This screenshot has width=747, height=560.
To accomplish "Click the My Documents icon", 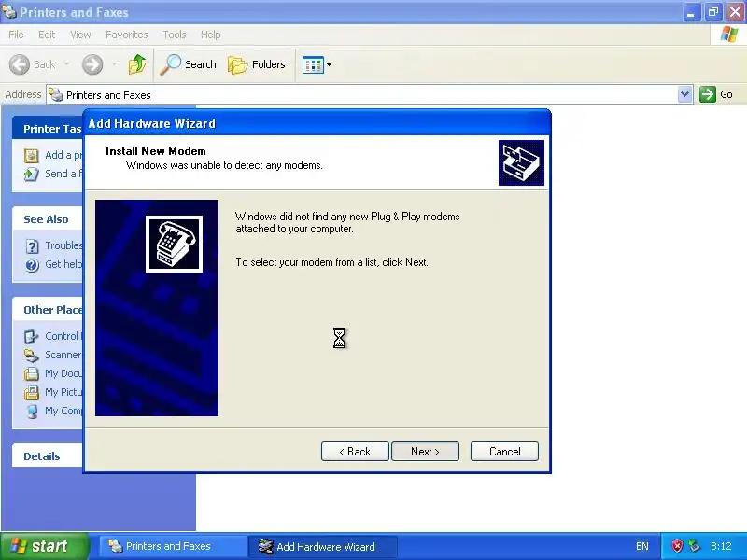I will [x=32, y=374].
